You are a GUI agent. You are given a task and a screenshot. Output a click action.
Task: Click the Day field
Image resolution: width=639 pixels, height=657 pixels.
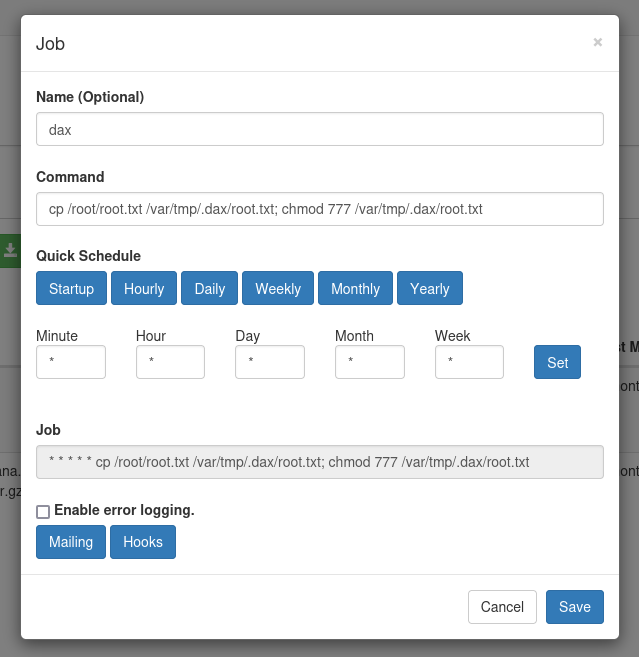(270, 362)
